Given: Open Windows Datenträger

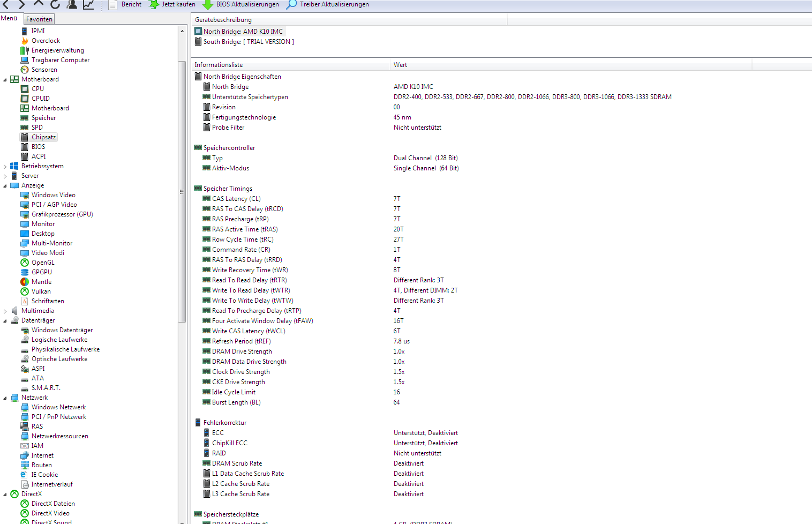Looking at the screenshot, I should pos(62,330).
